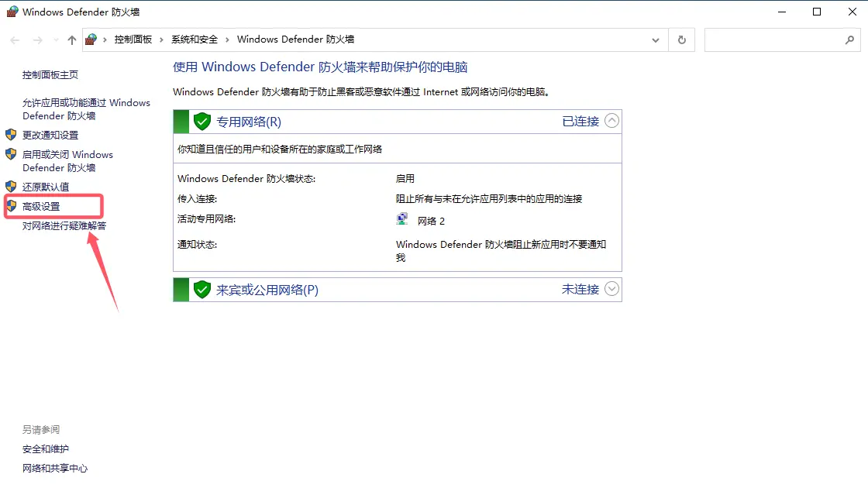The height and width of the screenshot is (488, 868).
Task: Click the 专用网络(R) section header
Action: (398, 122)
